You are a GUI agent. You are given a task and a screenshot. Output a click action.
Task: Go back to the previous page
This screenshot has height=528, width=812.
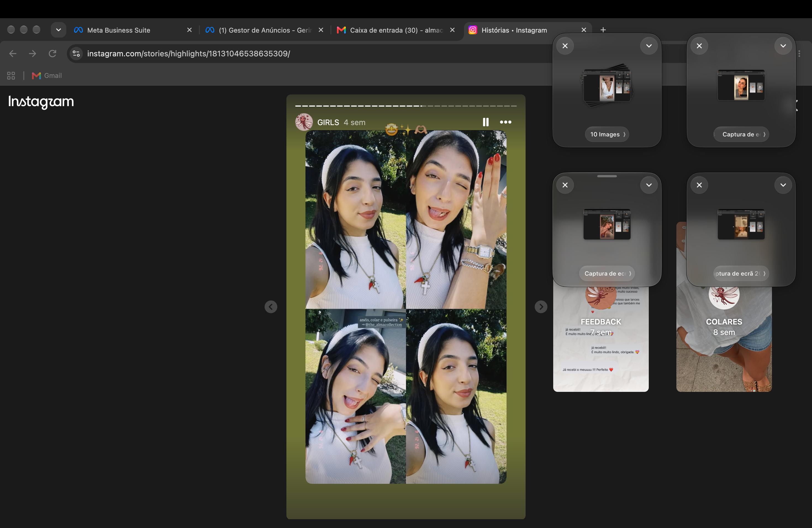13,54
